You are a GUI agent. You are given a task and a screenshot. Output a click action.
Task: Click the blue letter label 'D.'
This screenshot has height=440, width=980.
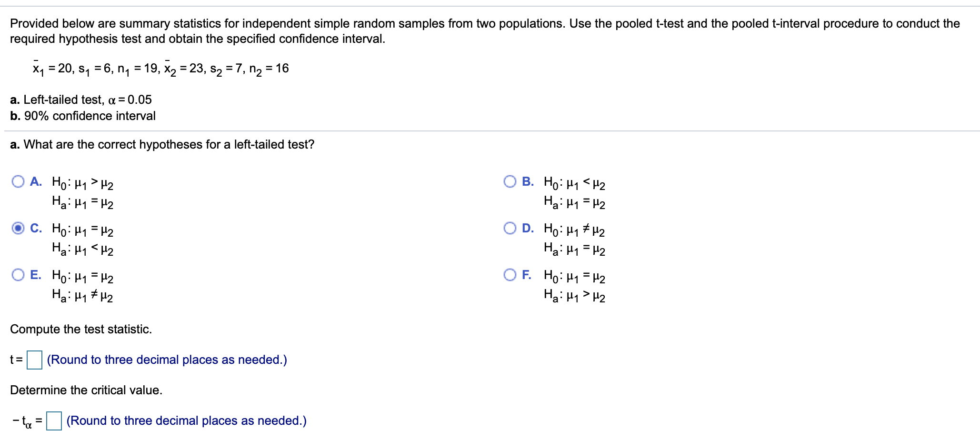[x=528, y=228]
